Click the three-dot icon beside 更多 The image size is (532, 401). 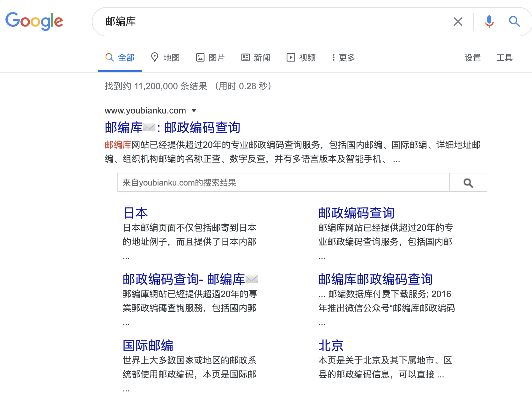333,57
